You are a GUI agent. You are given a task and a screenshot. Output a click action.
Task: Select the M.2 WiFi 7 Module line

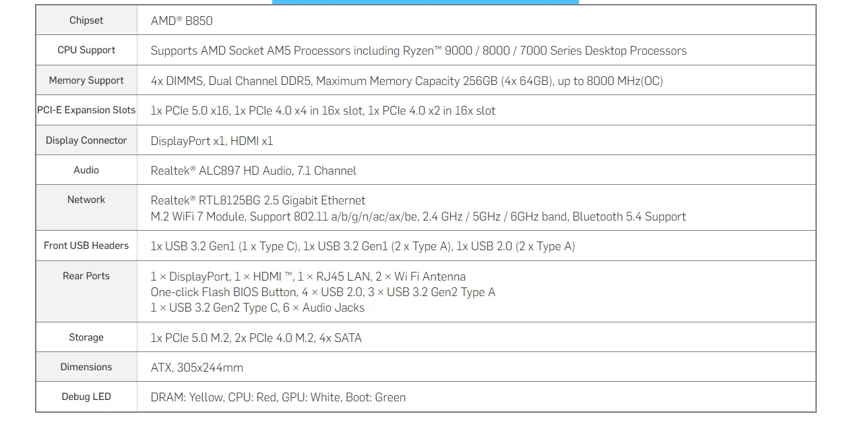click(418, 217)
